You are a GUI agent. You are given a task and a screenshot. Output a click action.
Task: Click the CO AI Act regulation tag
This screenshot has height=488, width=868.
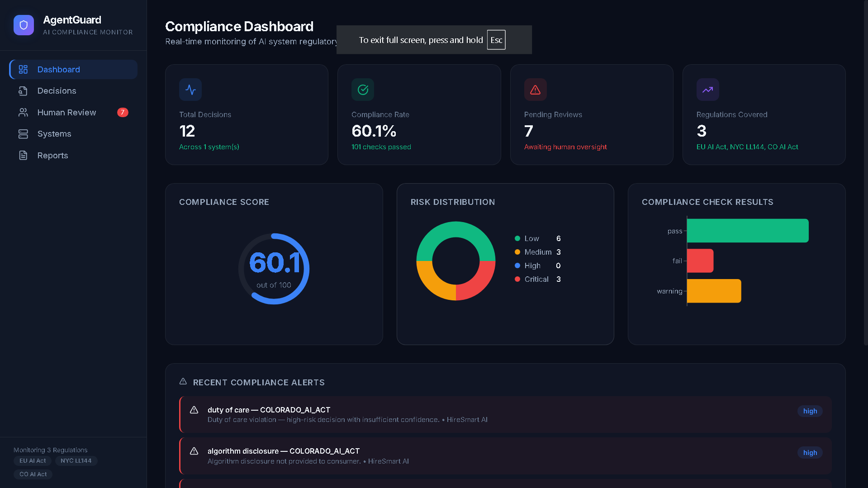[33, 474]
